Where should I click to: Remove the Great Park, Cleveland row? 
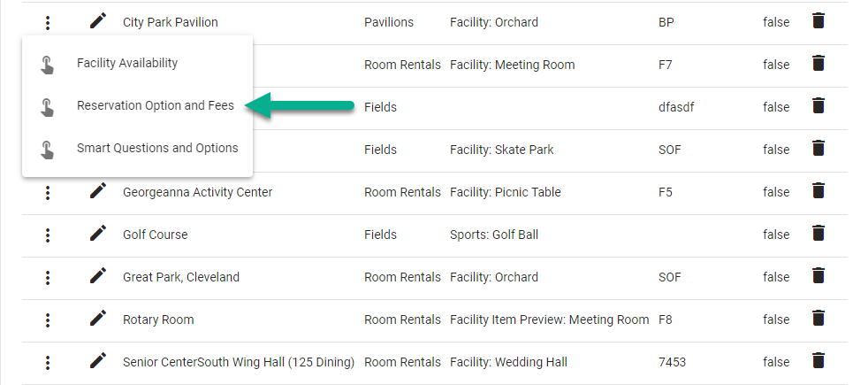pos(819,276)
